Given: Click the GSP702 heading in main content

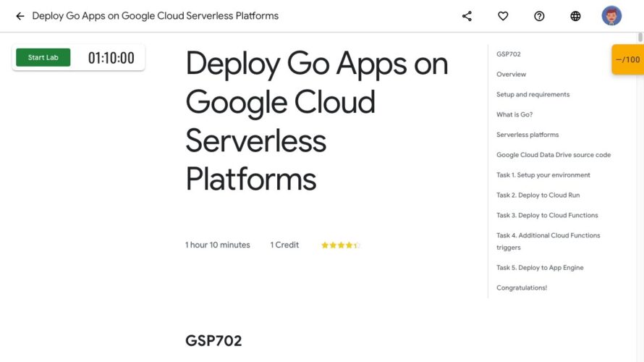Looking at the screenshot, I should tap(213, 340).
